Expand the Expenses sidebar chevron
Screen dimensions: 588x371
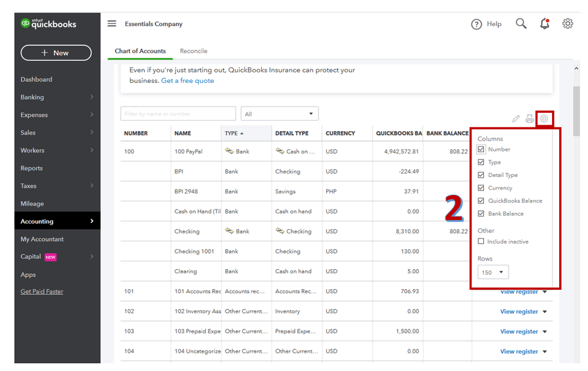coord(92,115)
